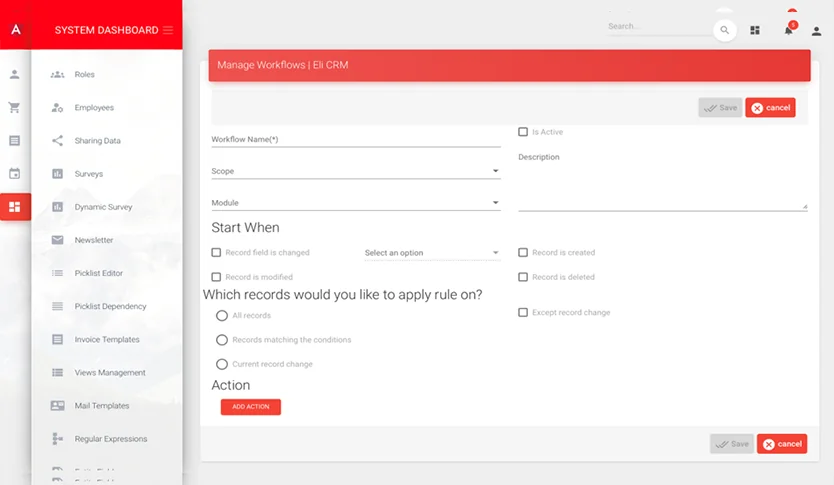Open the apps grid icon in header
The image size is (834, 485).
click(x=755, y=30)
